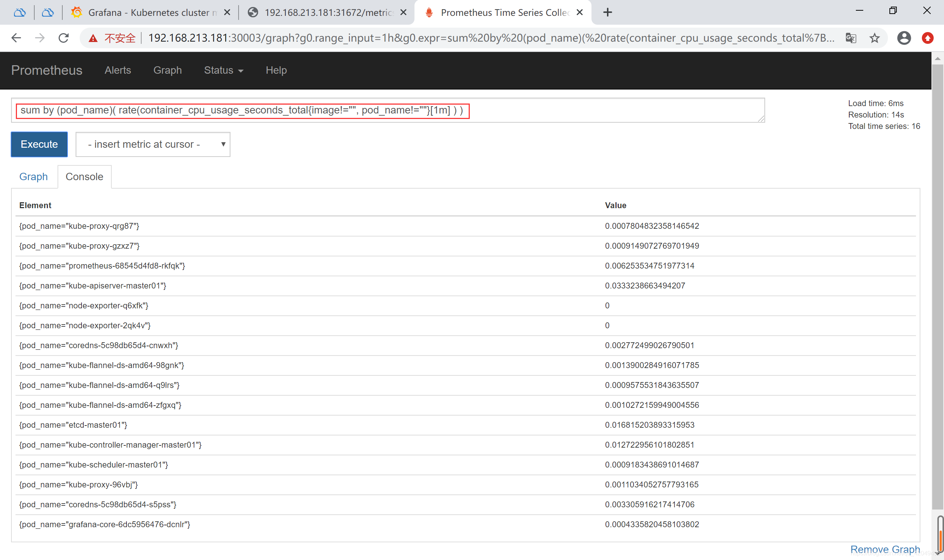Open a new browser tab

pyautogui.click(x=608, y=13)
